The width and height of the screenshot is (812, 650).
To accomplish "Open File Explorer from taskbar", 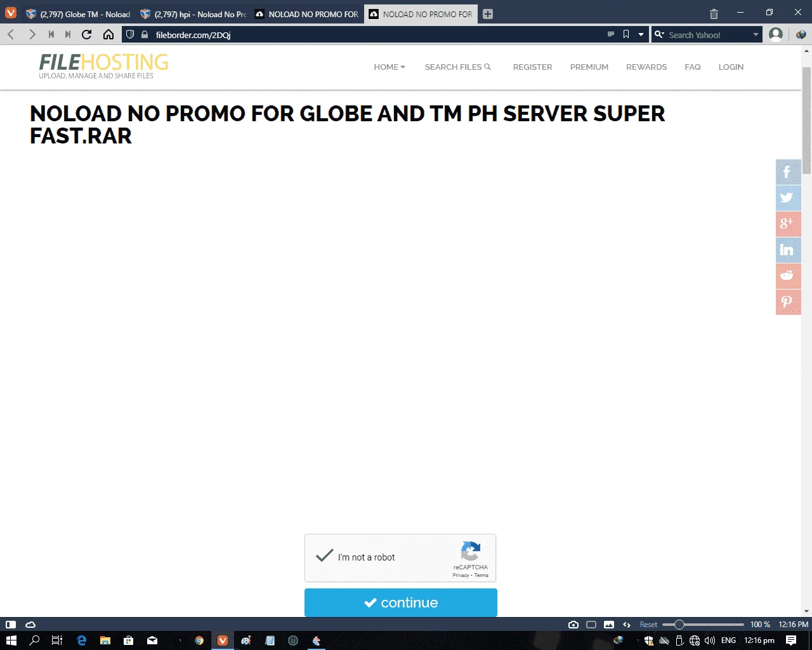I will click(x=105, y=640).
